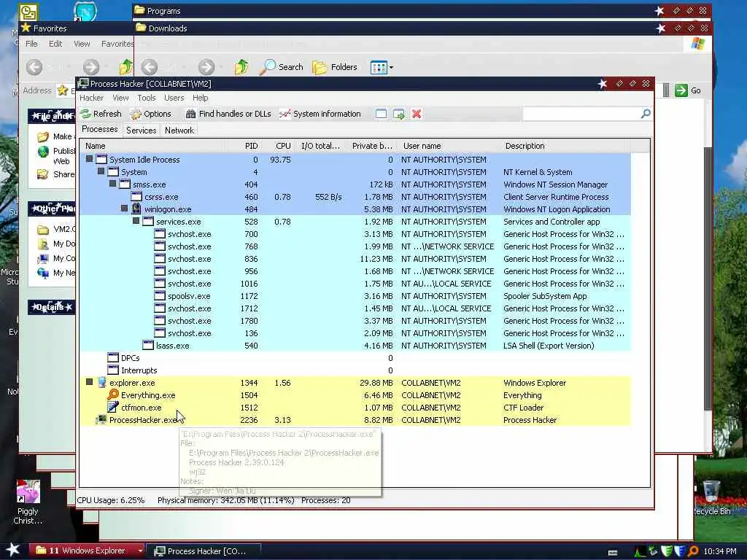
Task: Click Folders button in Downloads window
Action: coord(335,67)
